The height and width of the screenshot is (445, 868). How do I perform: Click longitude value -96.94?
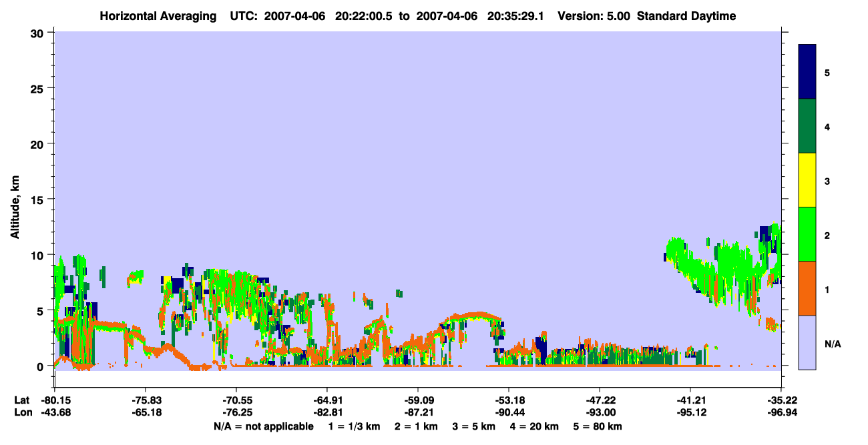pyautogui.click(x=781, y=412)
